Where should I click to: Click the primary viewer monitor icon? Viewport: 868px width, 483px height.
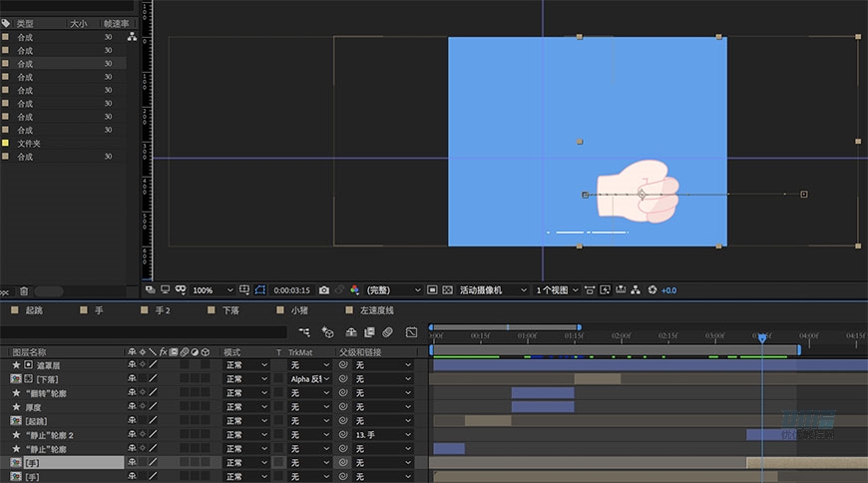click(165, 289)
